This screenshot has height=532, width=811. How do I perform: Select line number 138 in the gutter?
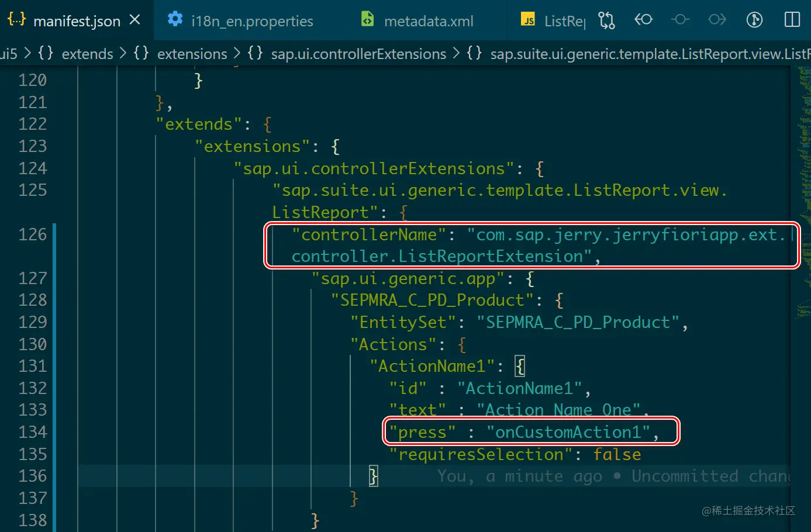[33, 520]
